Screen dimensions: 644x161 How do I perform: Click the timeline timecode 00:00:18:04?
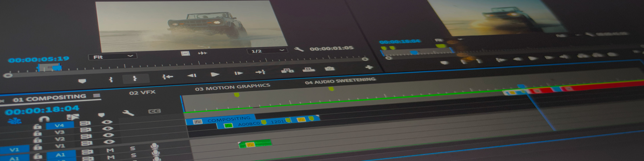coord(42,110)
